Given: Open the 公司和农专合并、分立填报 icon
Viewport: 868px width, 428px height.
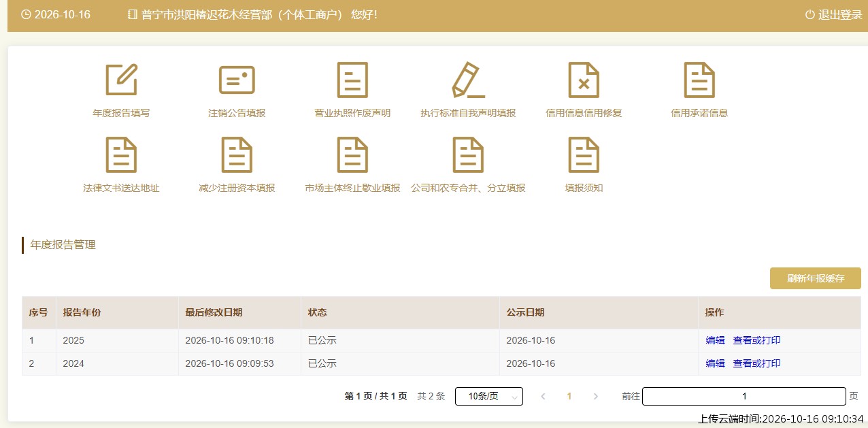Looking at the screenshot, I should [x=468, y=154].
